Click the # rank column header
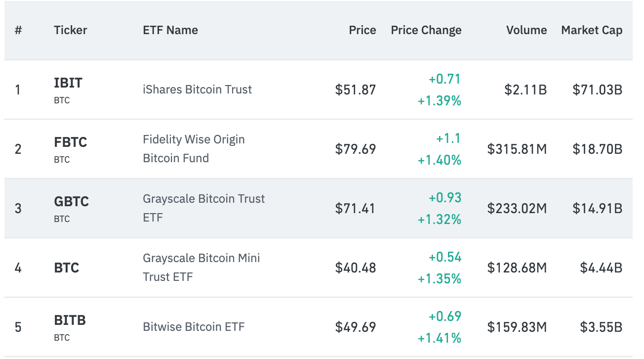 18,30
